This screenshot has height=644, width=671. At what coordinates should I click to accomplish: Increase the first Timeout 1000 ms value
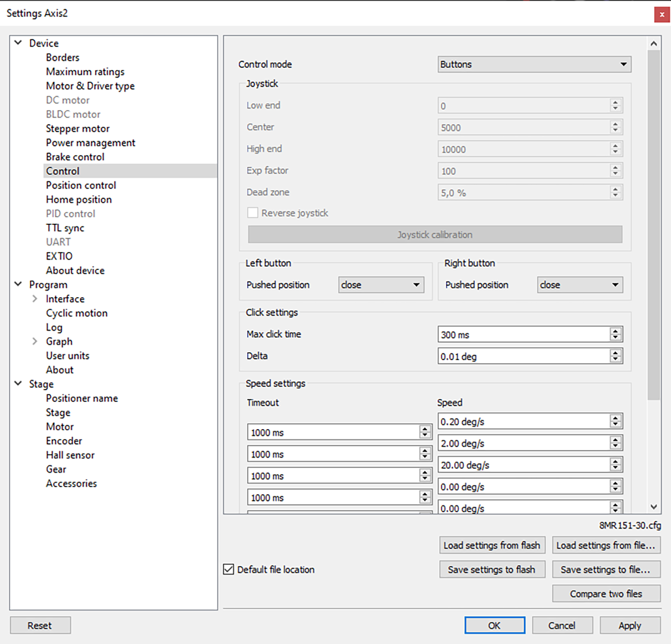(425, 429)
